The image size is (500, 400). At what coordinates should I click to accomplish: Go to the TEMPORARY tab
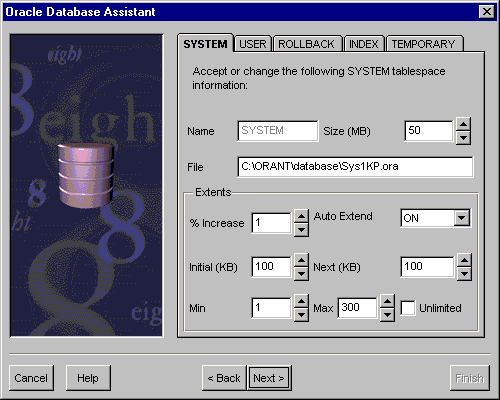tap(424, 44)
